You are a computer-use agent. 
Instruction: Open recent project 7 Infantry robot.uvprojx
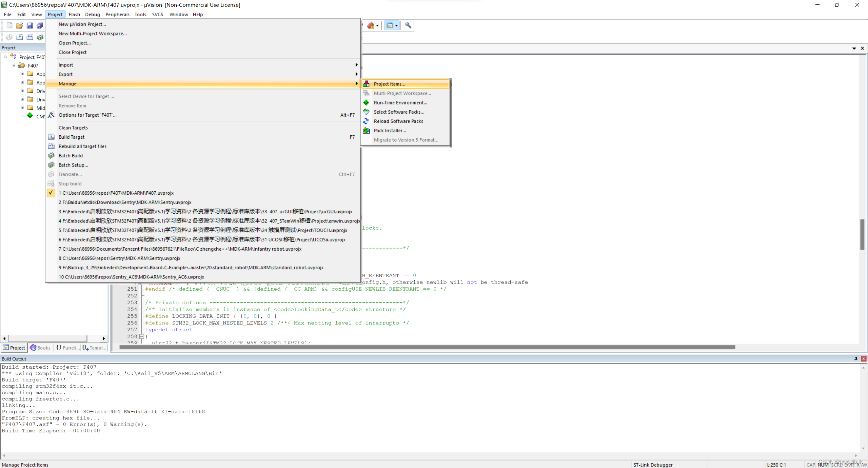(x=203, y=249)
